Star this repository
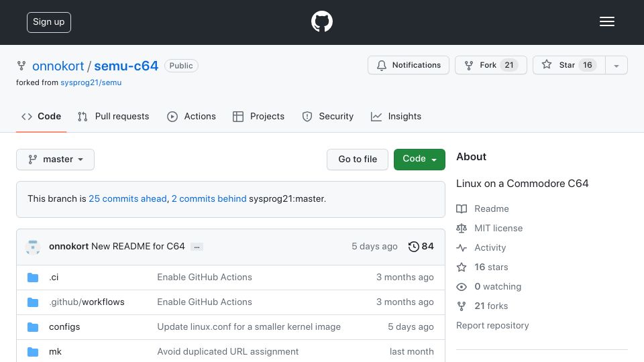Image resolution: width=644 pixels, height=362 pixels. 569,65
